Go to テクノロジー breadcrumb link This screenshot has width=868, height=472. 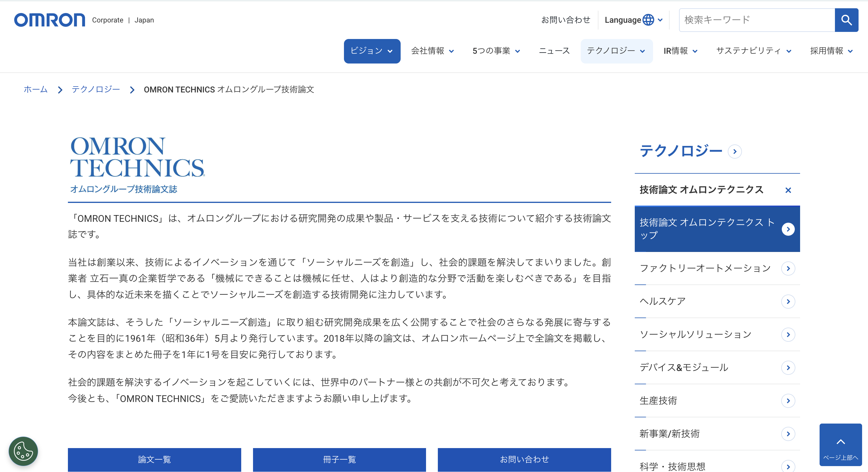[96, 89]
